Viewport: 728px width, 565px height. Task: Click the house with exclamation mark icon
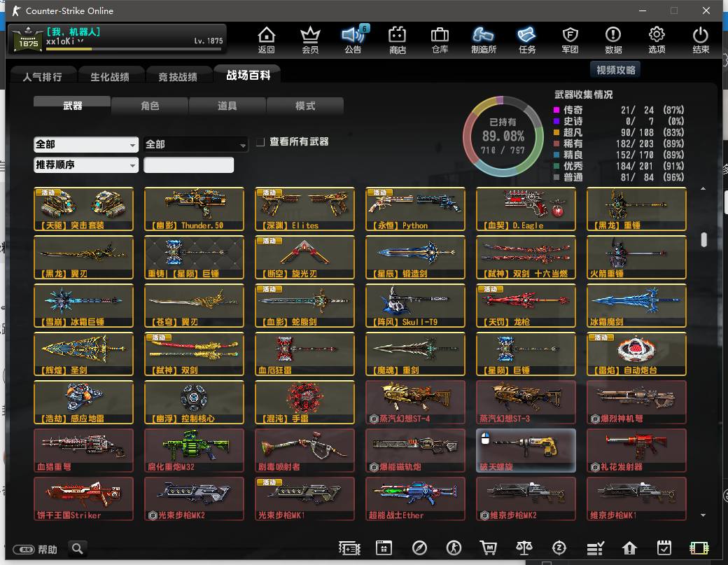629,548
